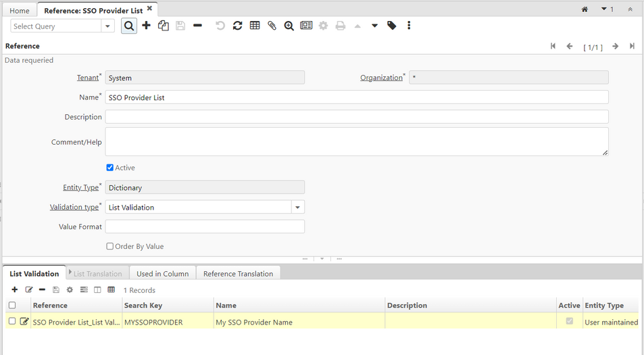Screen dimensions: 644x355
Task: Switch to grid view via toolbar icon
Action: click(255, 26)
